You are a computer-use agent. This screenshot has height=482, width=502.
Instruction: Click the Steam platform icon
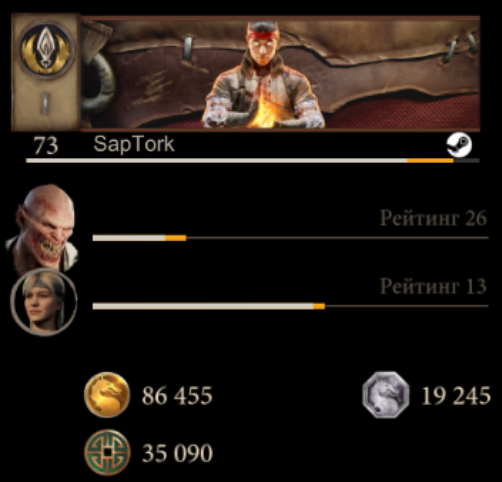click(459, 145)
